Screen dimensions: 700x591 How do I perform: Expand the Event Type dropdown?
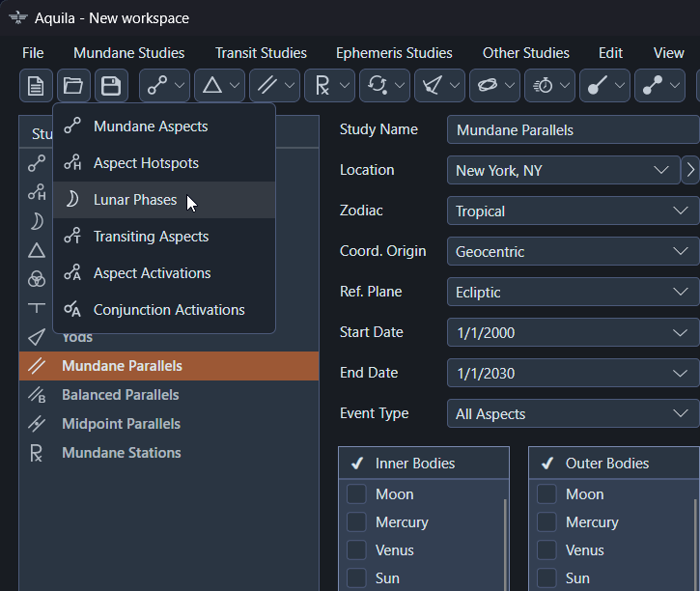[574, 413]
